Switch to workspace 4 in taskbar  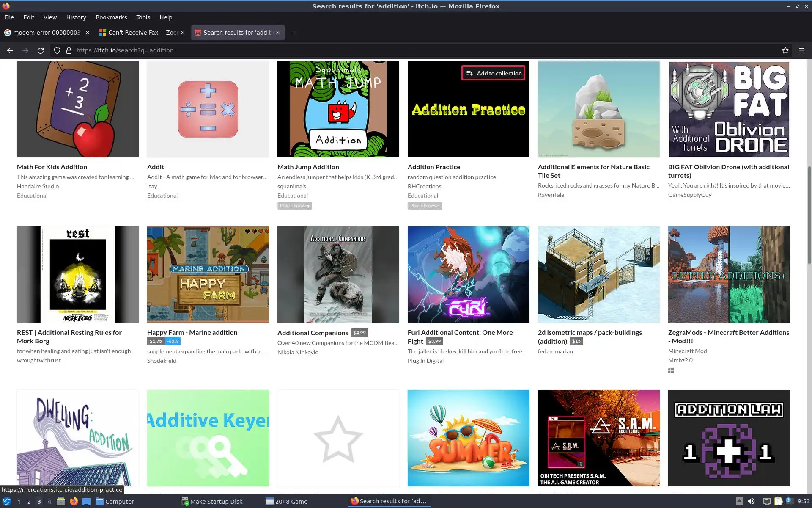(x=49, y=501)
